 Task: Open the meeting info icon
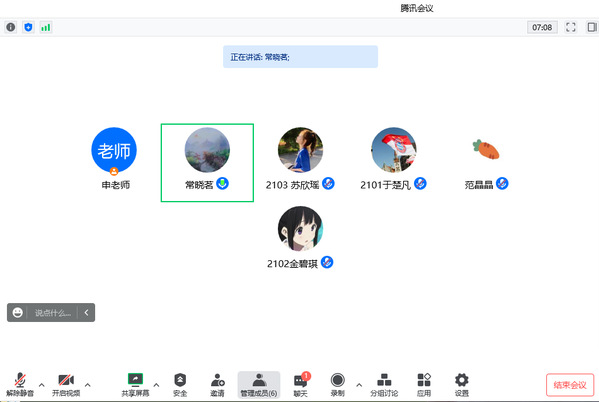[11, 27]
